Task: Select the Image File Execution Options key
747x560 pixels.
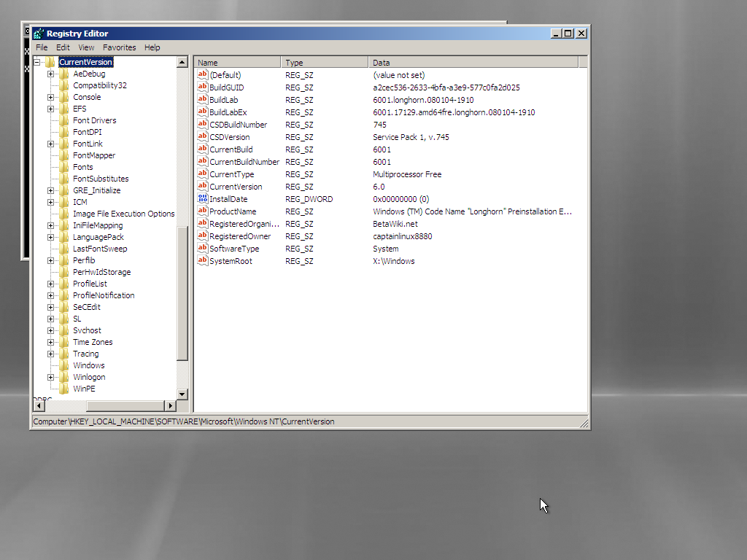Action: [x=123, y=214]
